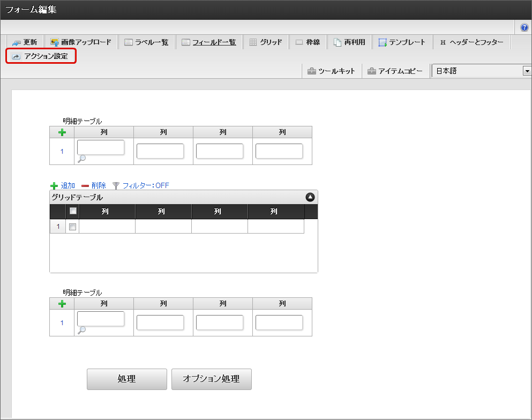
Task: Click the 枠線 border toolbar button
Action: [x=308, y=42]
